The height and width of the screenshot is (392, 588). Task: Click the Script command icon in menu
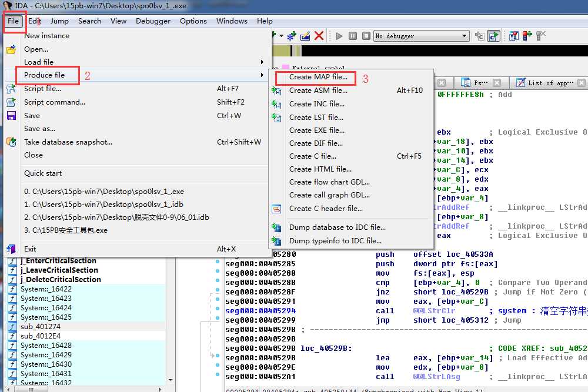[11, 102]
